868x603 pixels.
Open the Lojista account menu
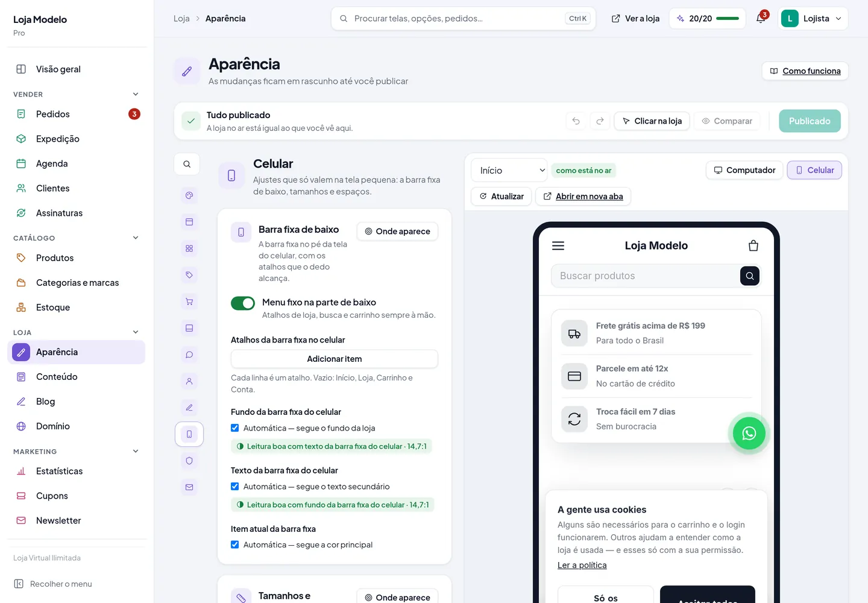point(813,19)
